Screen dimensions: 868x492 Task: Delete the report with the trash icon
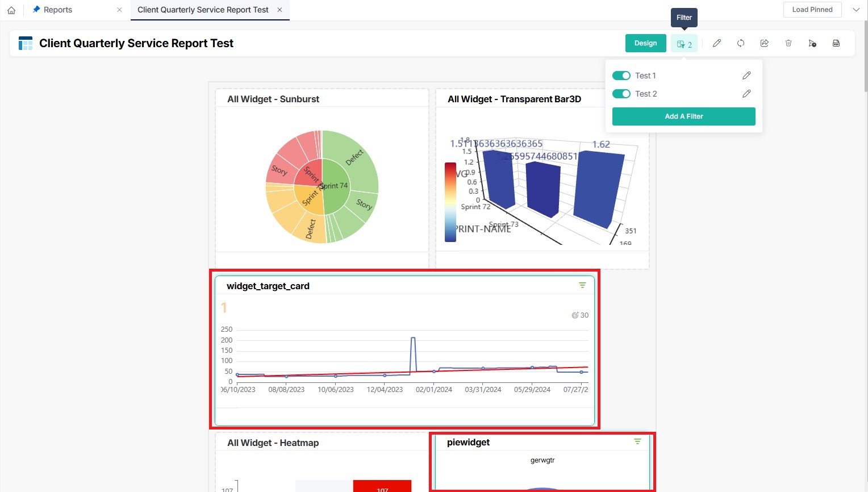[788, 43]
